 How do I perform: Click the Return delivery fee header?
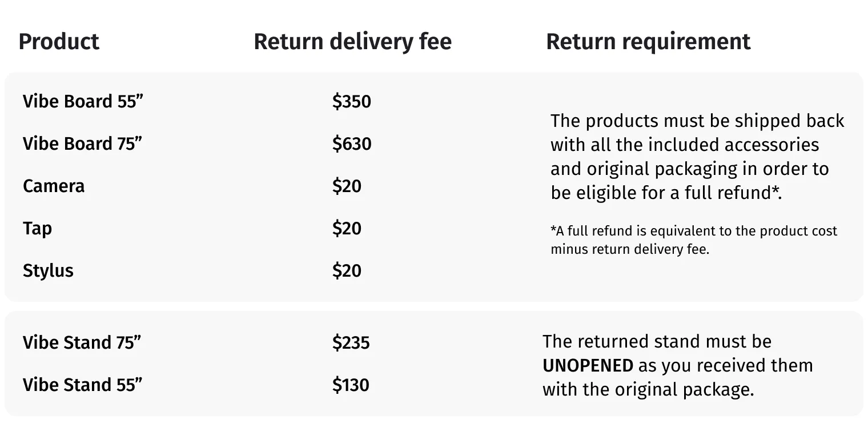(x=352, y=42)
